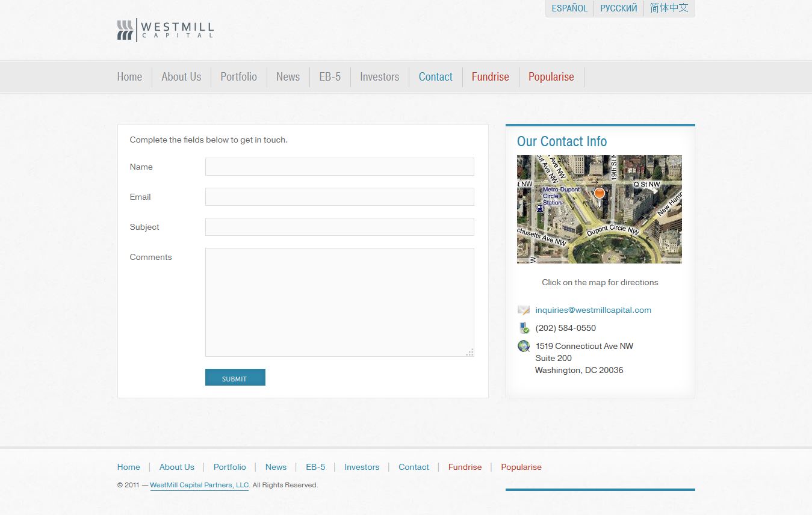Click the 'Complete the fields below' instruction text
This screenshot has width=812, height=515.
click(x=209, y=140)
